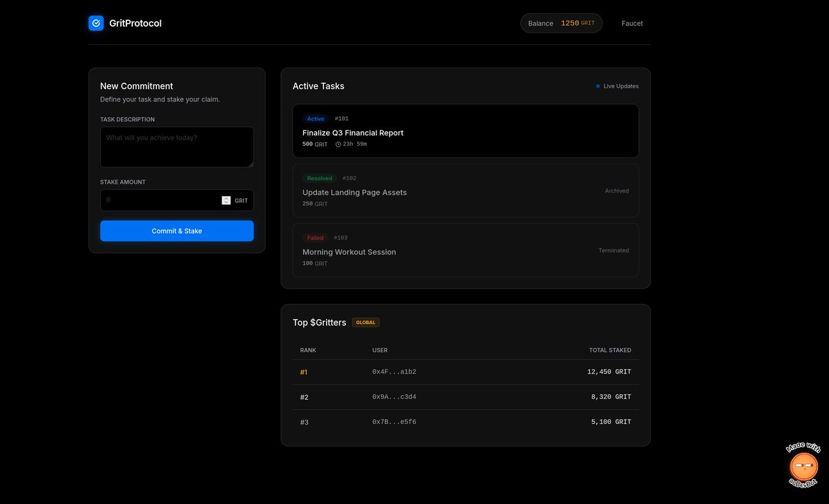The image size is (829, 504).
Task: Select the Finalize Q3 Financial Report task
Action: [466, 131]
